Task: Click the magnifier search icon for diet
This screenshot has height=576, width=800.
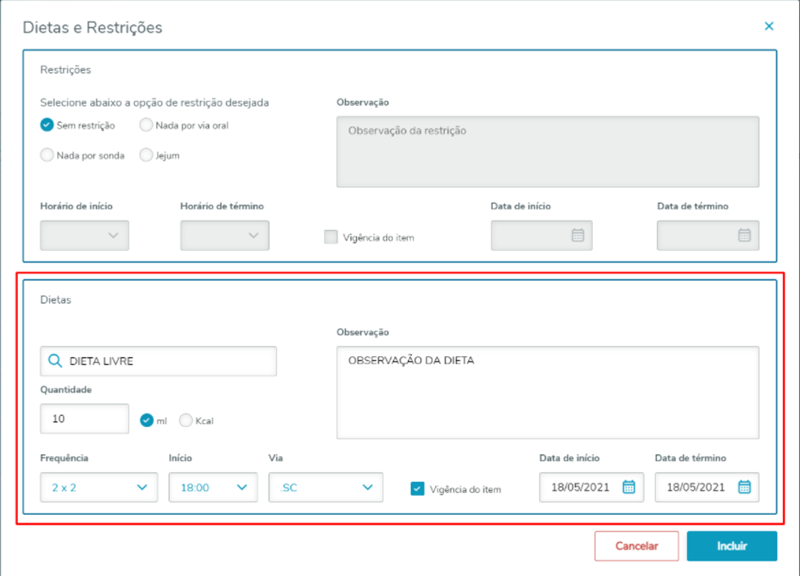Action: tap(55, 361)
